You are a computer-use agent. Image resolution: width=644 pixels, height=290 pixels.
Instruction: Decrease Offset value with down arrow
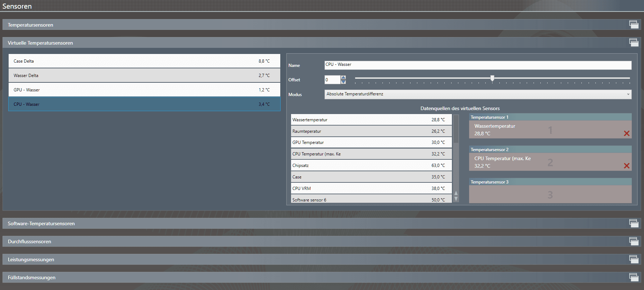(343, 82)
